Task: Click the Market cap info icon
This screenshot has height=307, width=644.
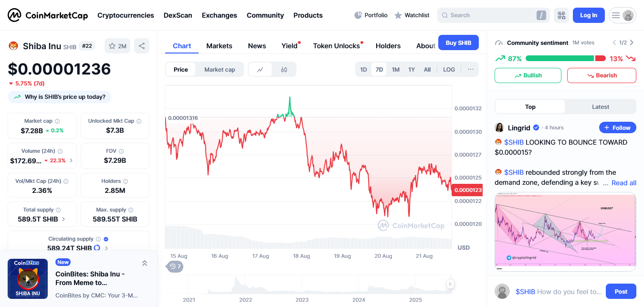Action: pyautogui.click(x=57, y=121)
